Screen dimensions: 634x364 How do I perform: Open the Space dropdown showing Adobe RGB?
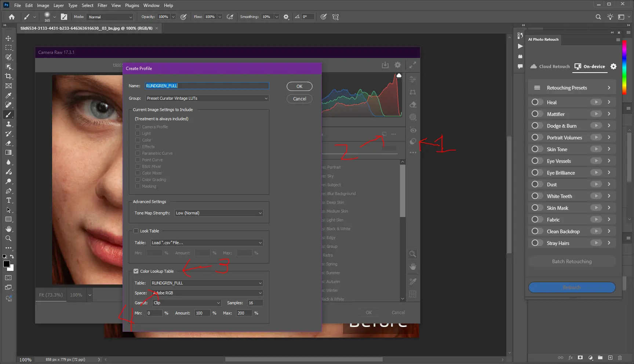pyautogui.click(x=207, y=293)
